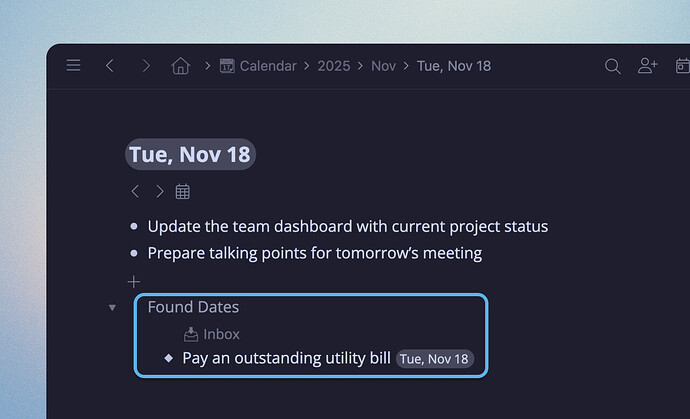
Task: Select 2025 in the breadcrumb
Action: pyautogui.click(x=334, y=66)
